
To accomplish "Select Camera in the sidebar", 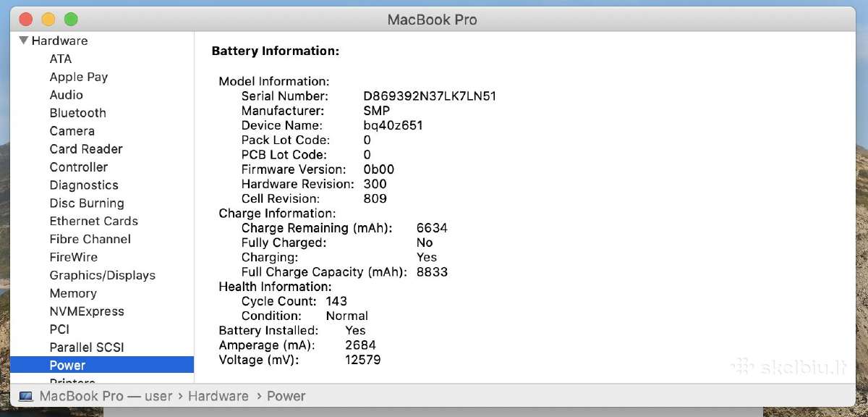I will [x=72, y=131].
